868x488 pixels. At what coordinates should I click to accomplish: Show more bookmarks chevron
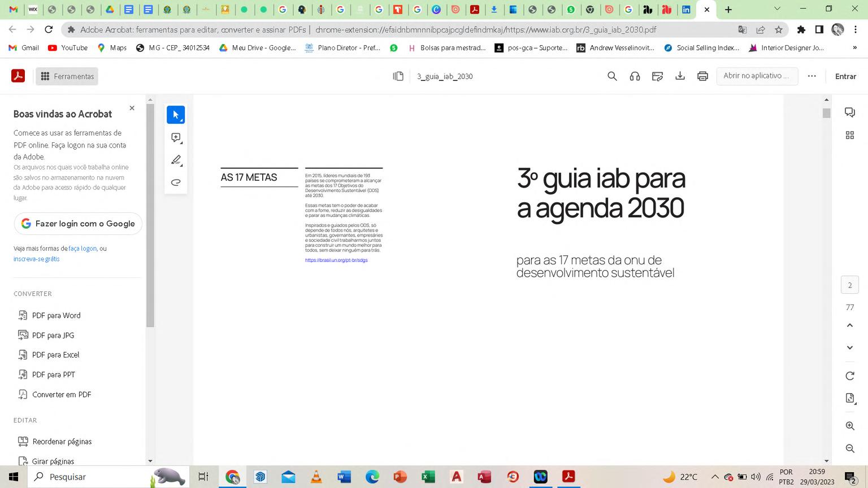point(854,48)
